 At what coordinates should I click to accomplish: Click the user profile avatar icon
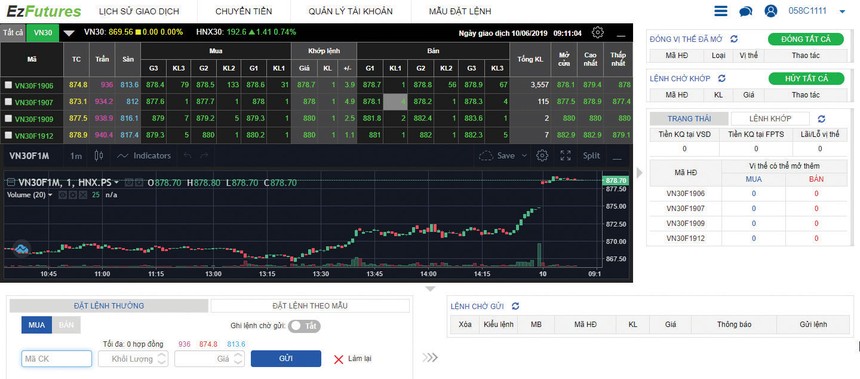coord(771,11)
